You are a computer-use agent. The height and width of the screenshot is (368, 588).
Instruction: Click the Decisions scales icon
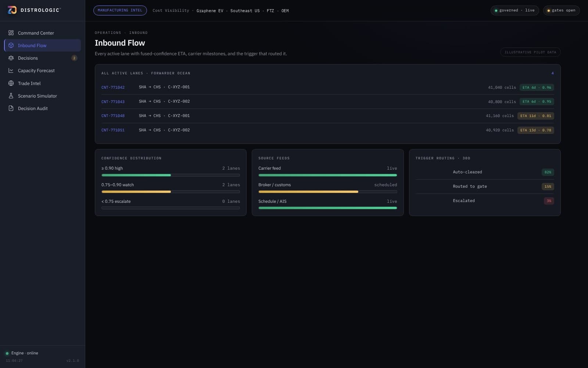point(11,58)
